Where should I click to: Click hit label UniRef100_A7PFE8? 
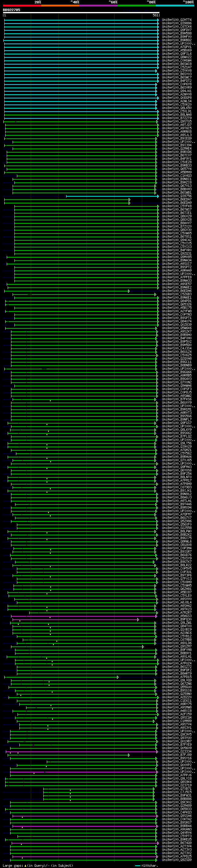tap(176, 277)
